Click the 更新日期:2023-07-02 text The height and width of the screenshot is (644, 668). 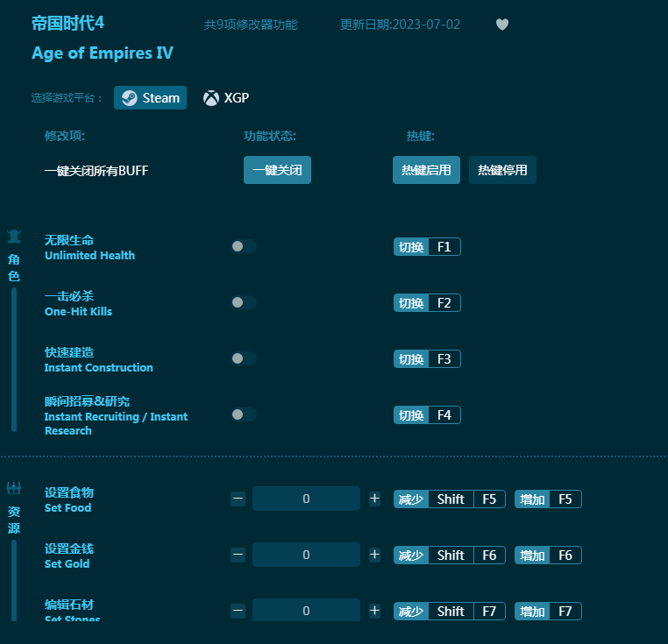400,25
